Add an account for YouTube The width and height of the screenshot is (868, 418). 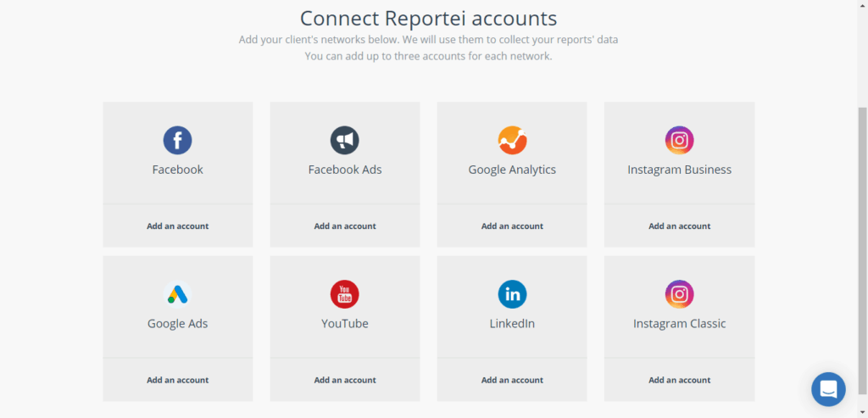[345, 380]
